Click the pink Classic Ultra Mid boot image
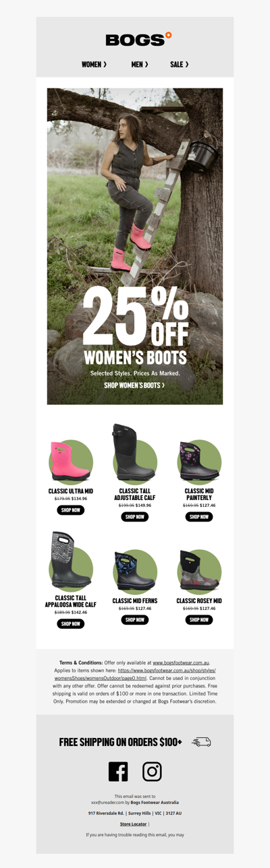Image resolution: width=270 pixels, height=868 pixels. [70, 460]
